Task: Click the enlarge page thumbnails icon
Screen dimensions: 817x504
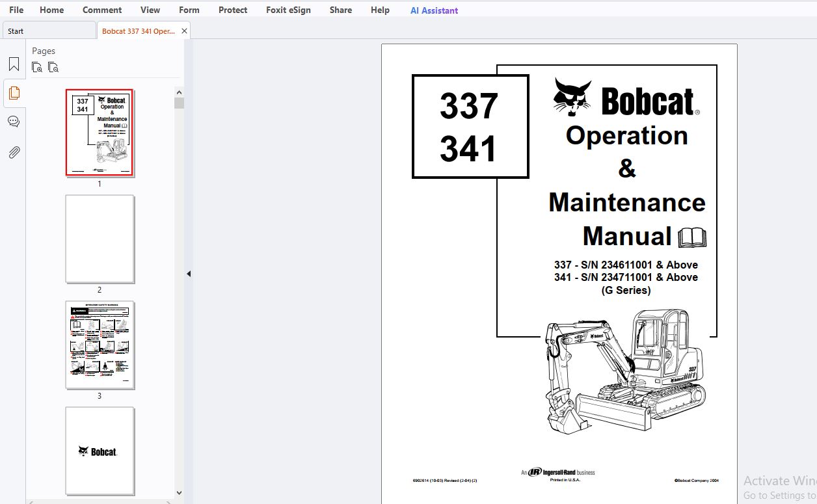Action: 37,67
